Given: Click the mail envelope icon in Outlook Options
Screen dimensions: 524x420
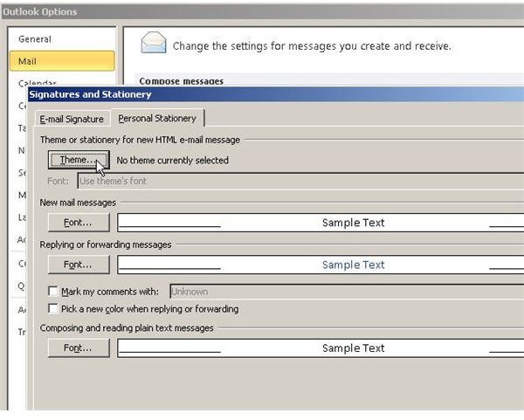Looking at the screenshot, I should click(154, 43).
